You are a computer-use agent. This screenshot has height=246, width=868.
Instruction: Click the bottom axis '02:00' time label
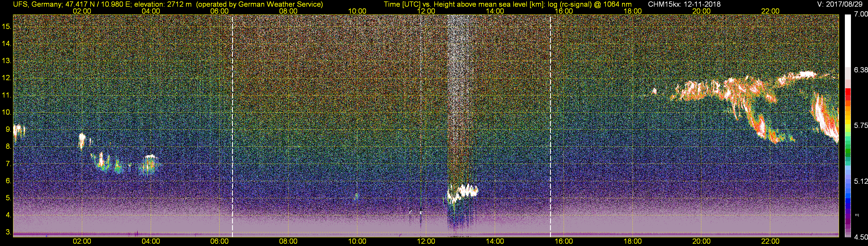point(82,241)
